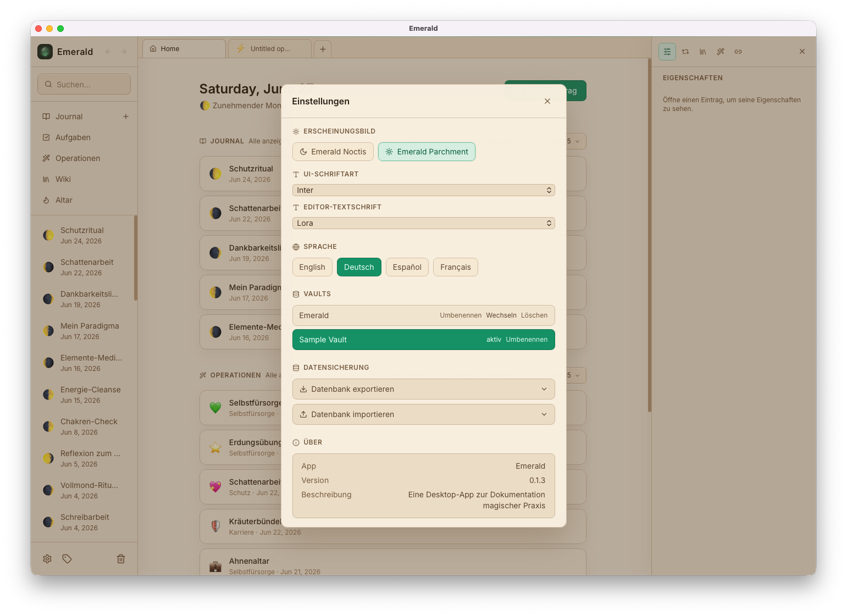Image resolution: width=847 pixels, height=616 pixels.
Task: Click the Emerald vault name
Action: [314, 315]
